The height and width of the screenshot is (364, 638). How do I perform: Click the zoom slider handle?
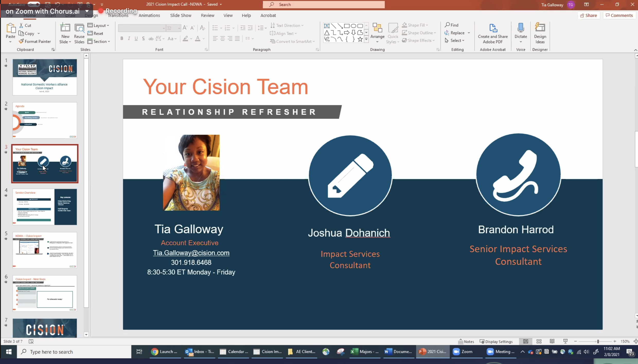(598, 341)
